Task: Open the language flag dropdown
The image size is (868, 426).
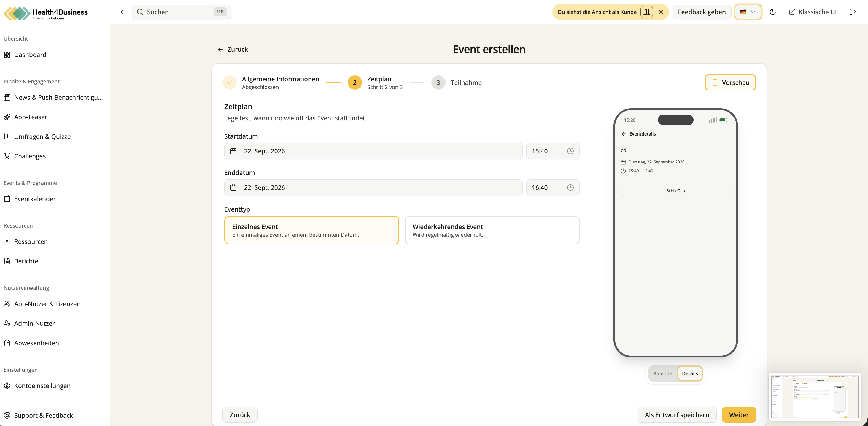Action: pyautogui.click(x=748, y=12)
